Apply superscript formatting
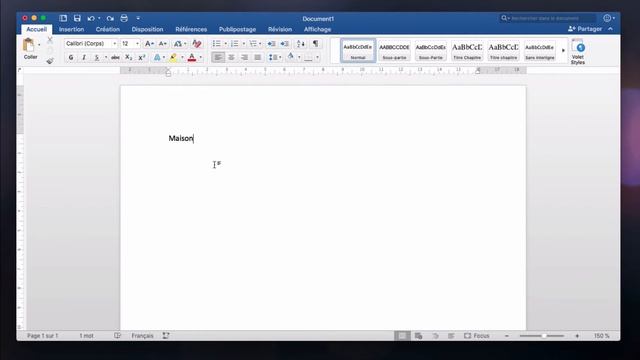This screenshot has height=360, width=640. click(x=141, y=58)
